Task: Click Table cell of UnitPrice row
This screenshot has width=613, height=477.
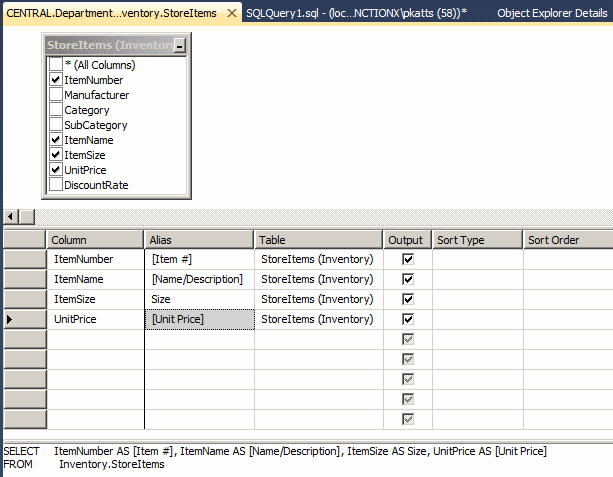Action: (319, 319)
